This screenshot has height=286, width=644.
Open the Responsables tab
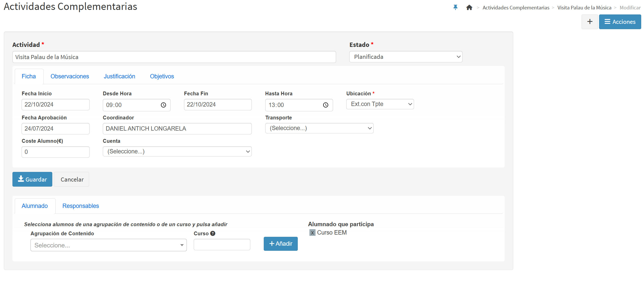pyautogui.click(x=80, y=206)
